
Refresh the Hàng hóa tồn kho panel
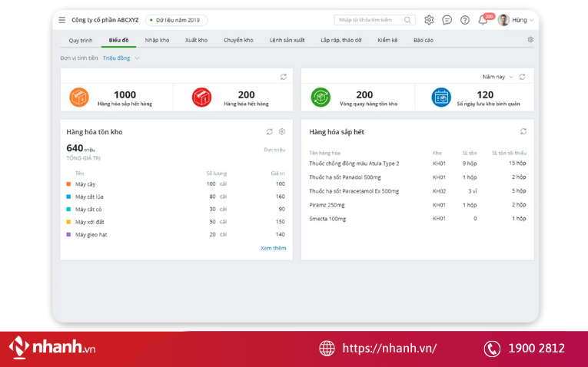click(270, 131)
